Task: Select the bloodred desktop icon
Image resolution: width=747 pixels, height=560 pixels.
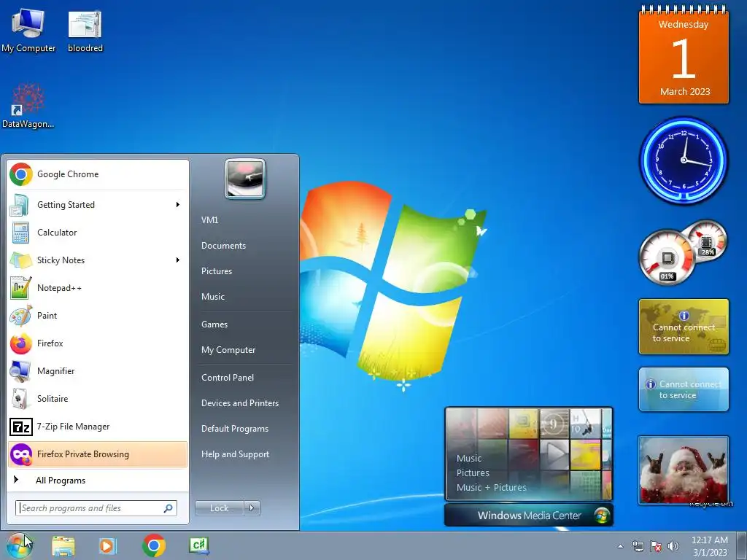Action: tap(85, 31)
